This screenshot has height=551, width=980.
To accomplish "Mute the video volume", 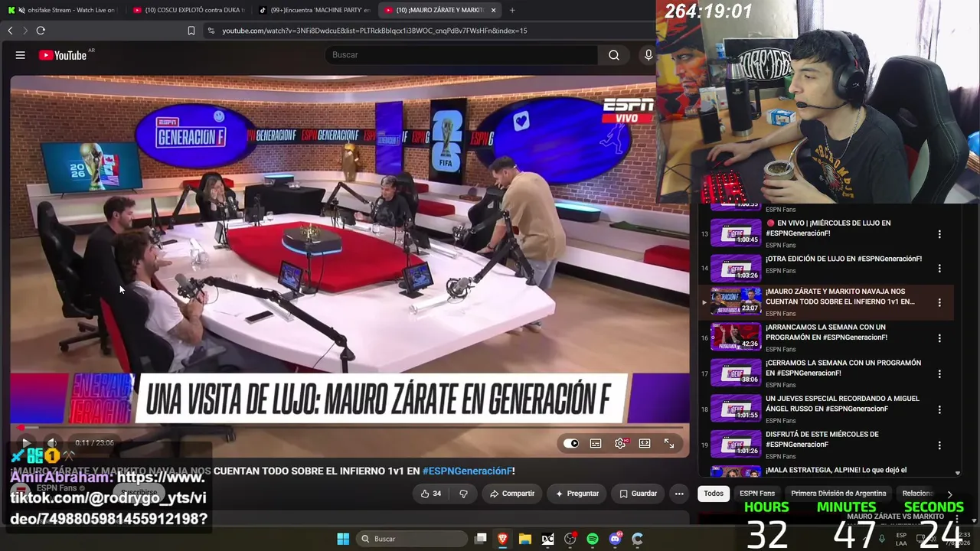I will 52,443.
